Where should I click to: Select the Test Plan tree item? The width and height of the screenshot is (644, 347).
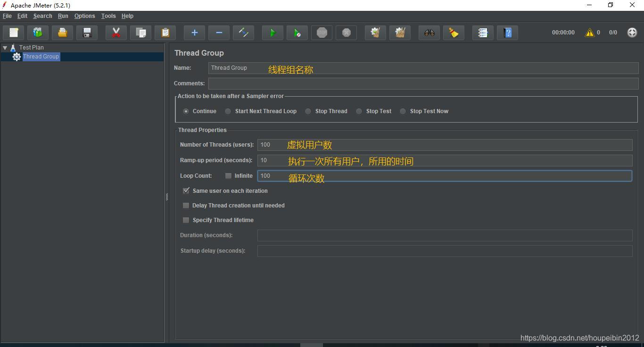pos(32,48)
